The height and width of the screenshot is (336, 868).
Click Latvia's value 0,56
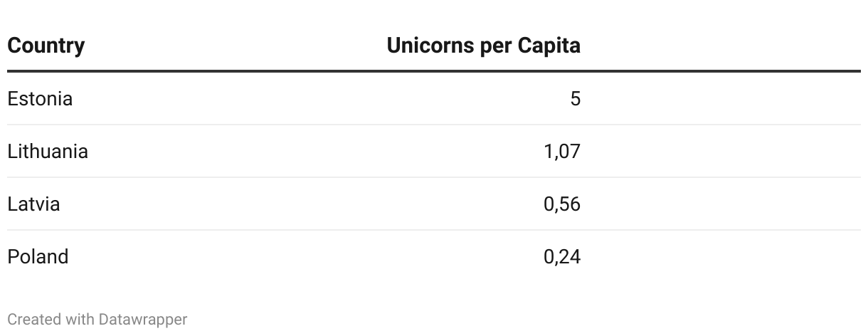[562, 204]
